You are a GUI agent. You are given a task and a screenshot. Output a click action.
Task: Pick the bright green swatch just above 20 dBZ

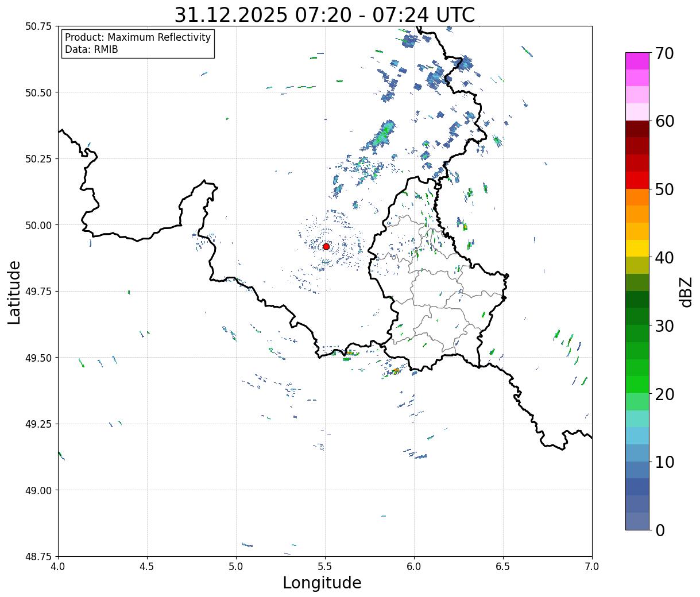click(637, 385)
